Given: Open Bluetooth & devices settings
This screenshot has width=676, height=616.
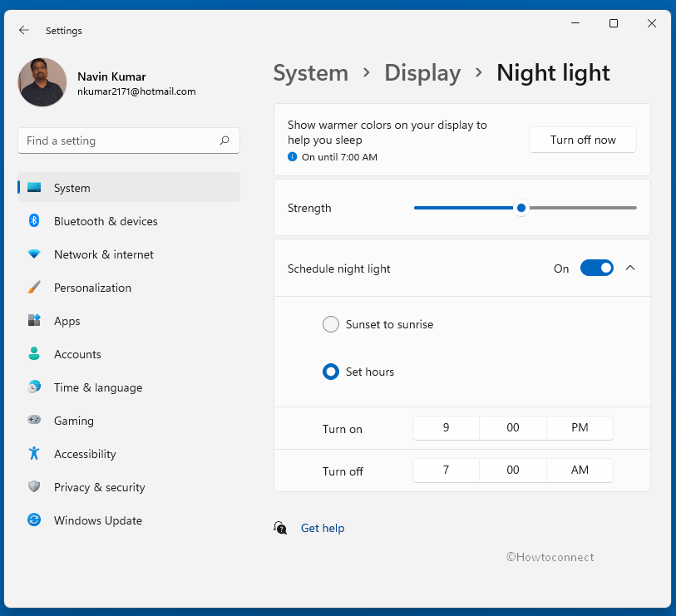Looking at the screenshot, I should tap(129, 220).
